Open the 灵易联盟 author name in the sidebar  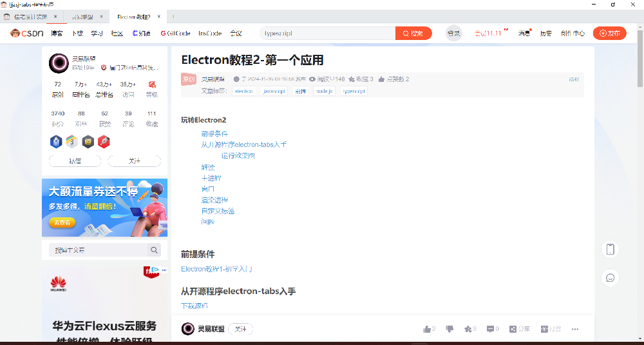point(84,59)
